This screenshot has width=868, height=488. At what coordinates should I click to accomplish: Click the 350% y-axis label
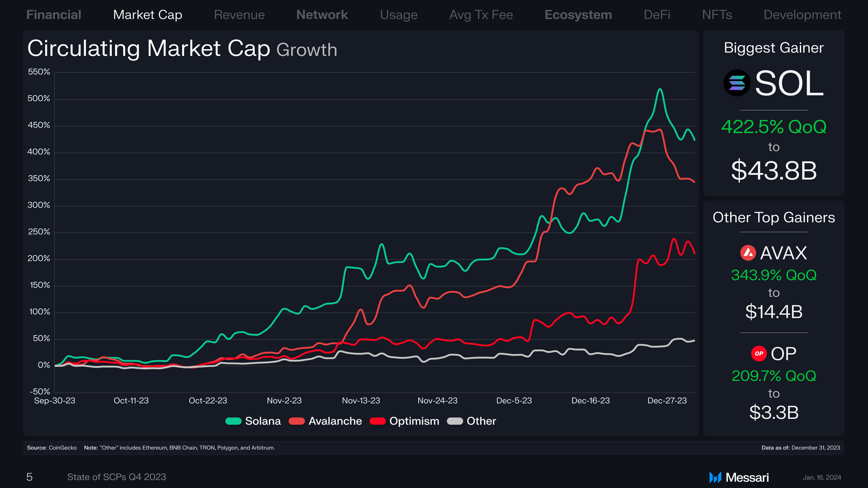(39, 179)
